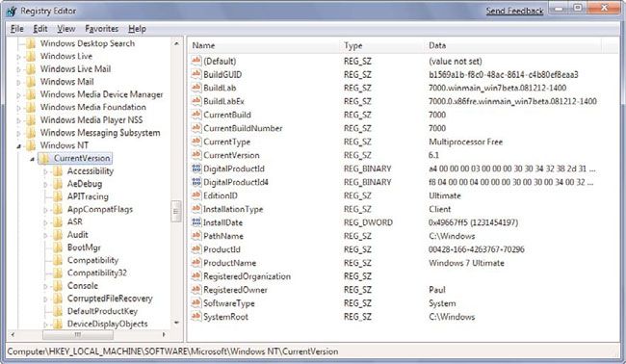Click the APITracing folder icon
The width and height of the screenshot is (626, 364).
(58, 196)
